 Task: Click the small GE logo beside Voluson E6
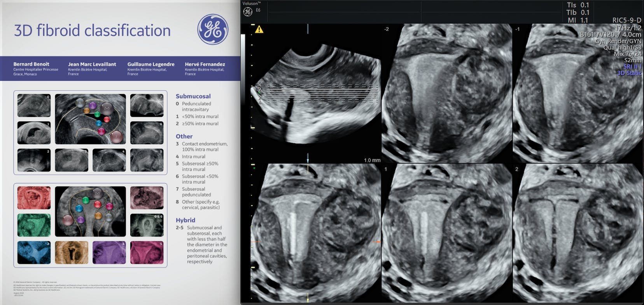[248, 12]
